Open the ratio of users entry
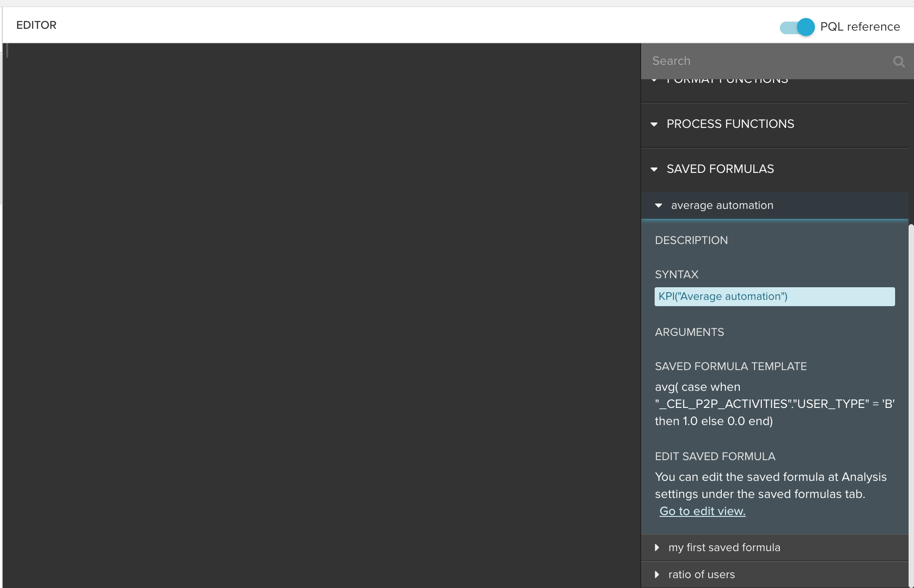The height and width of the screenshot is (588, 914). point(701,574)
